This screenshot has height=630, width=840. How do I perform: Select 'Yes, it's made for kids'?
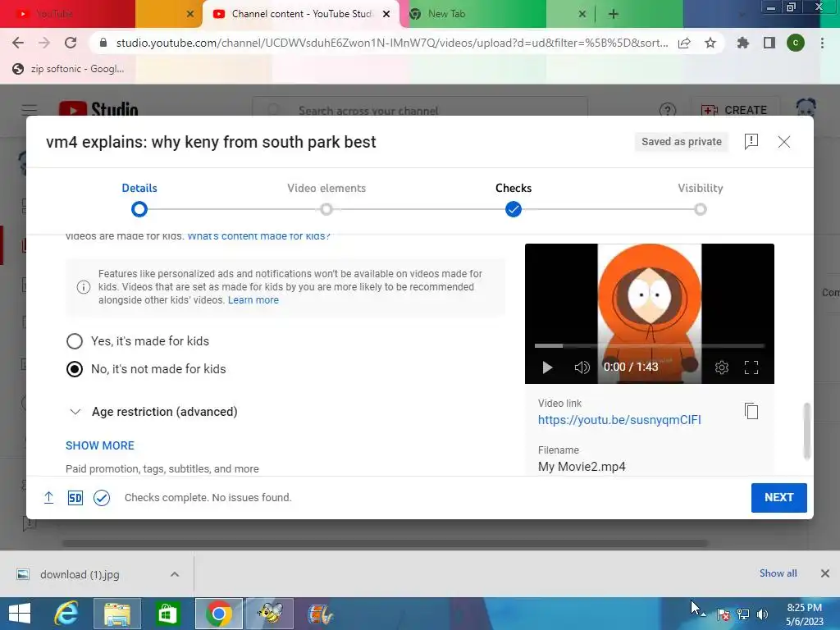pyautogui.click(x=75, y=341)
